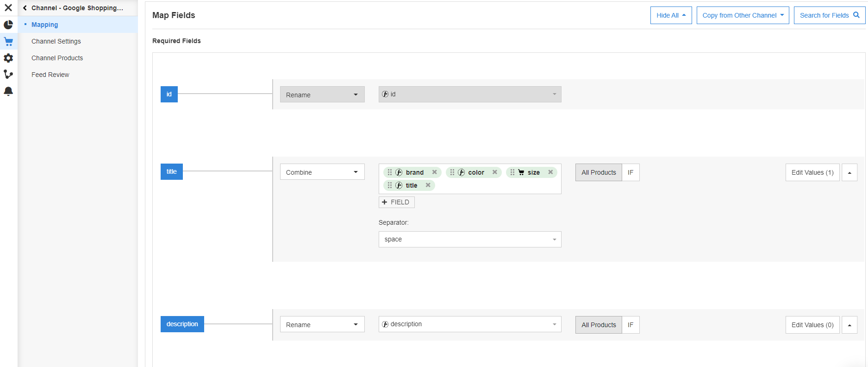Click Search for Fields box
This screenshot has height=367, width=868.
(x=829, y=15)
